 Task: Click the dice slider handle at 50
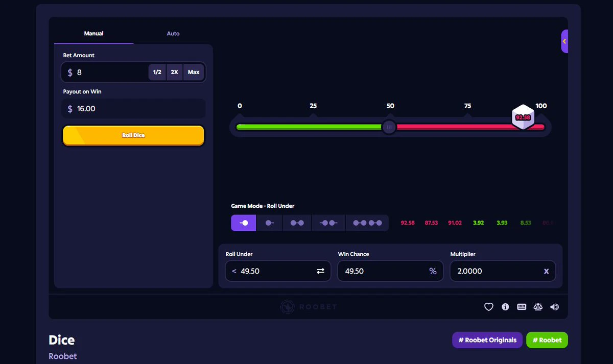pos(389,127)
